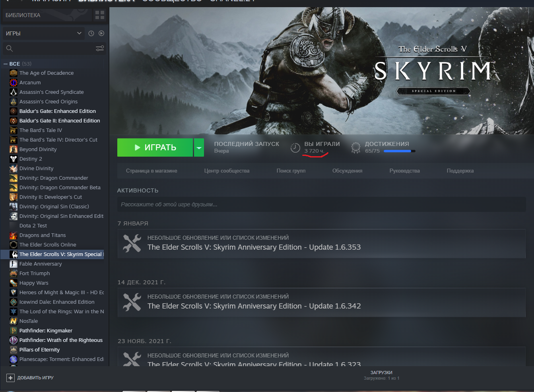Click the activity post input field
Image resolution: width=534 pixels, height=392 pixels.
321,204
